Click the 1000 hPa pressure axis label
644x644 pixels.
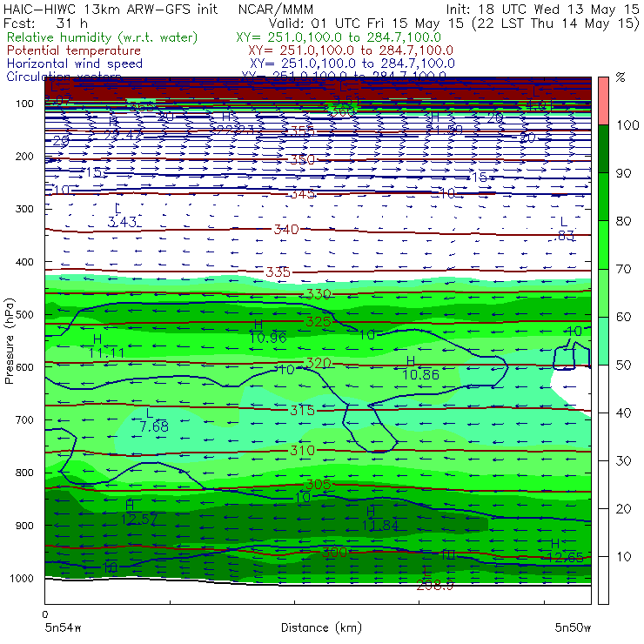click(x=22, y=578)
